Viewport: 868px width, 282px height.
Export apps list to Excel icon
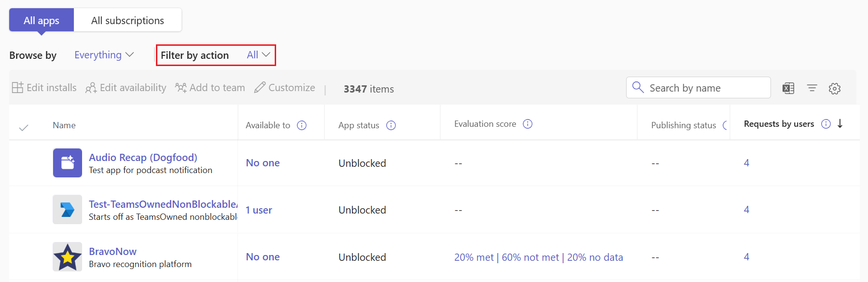788,88
